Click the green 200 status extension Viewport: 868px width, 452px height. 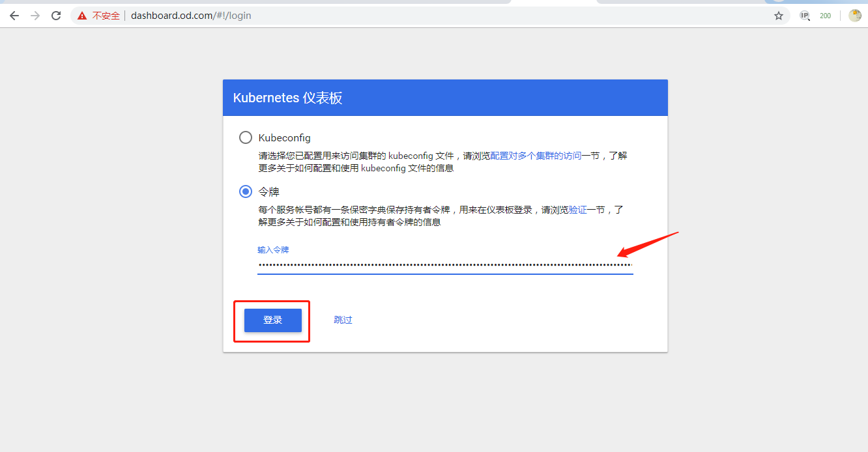click(x=826, y=16)
